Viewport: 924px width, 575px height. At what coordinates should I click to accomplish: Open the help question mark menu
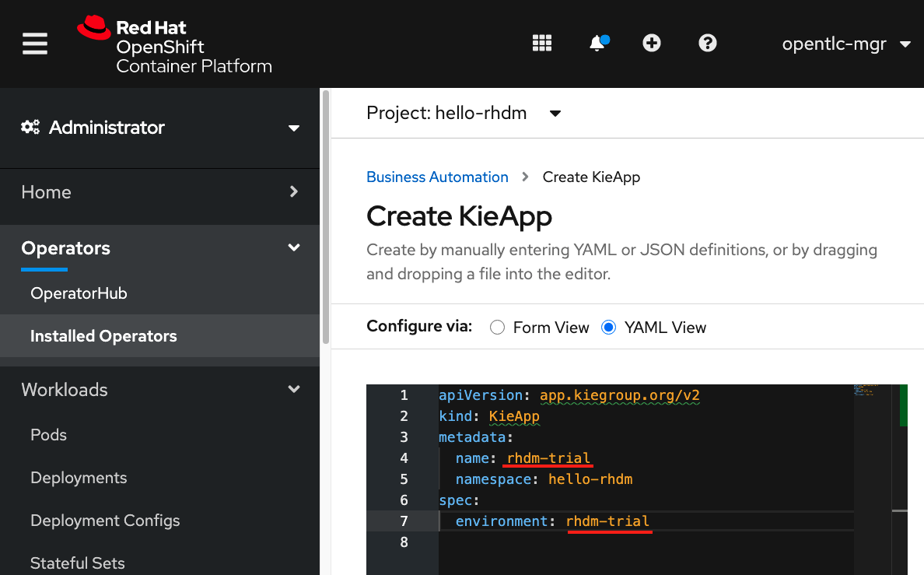(707, 44)
